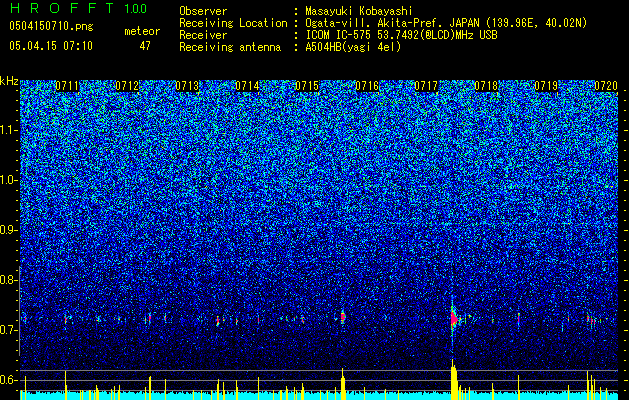This screenshot has height=400, width=629.
Task: Click the 0720 time marker
Action: pos(606,86)
